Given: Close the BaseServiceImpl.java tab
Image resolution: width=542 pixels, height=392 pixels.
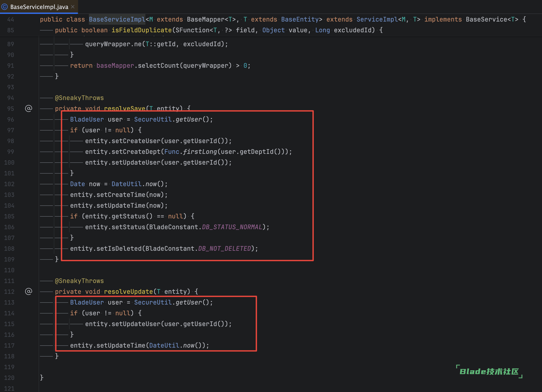Looking at the screenshot, I should pos(73,7).
